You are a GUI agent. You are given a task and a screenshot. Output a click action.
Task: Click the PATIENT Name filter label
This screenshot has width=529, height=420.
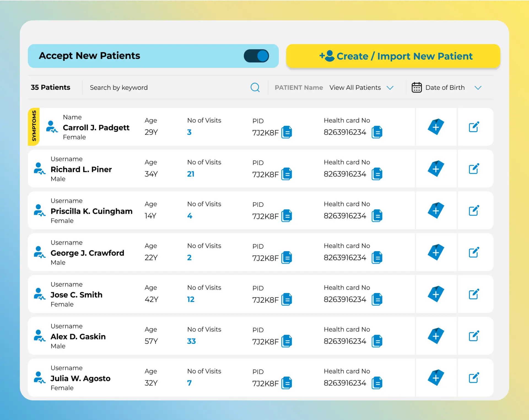[299, 88]
